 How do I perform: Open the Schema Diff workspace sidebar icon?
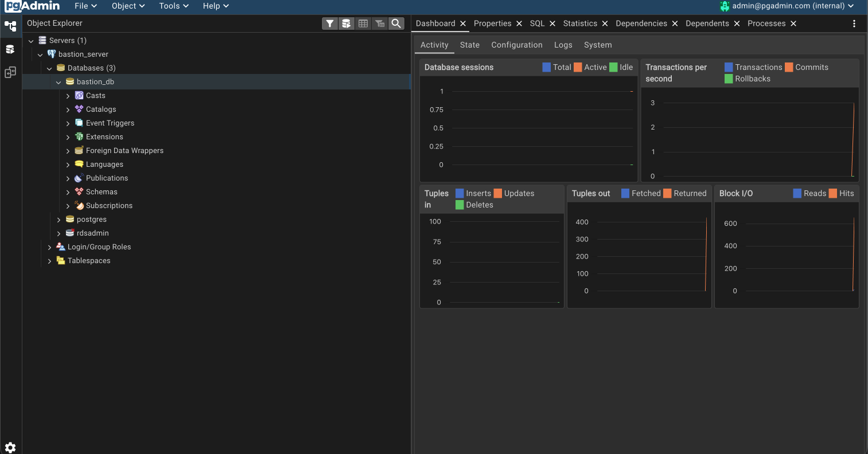point(10,72)
